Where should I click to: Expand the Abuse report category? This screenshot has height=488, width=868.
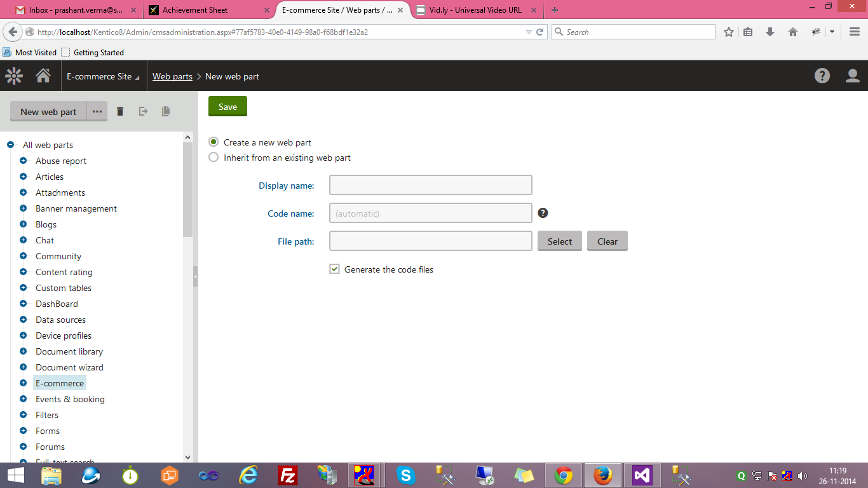tap(24, 161)
